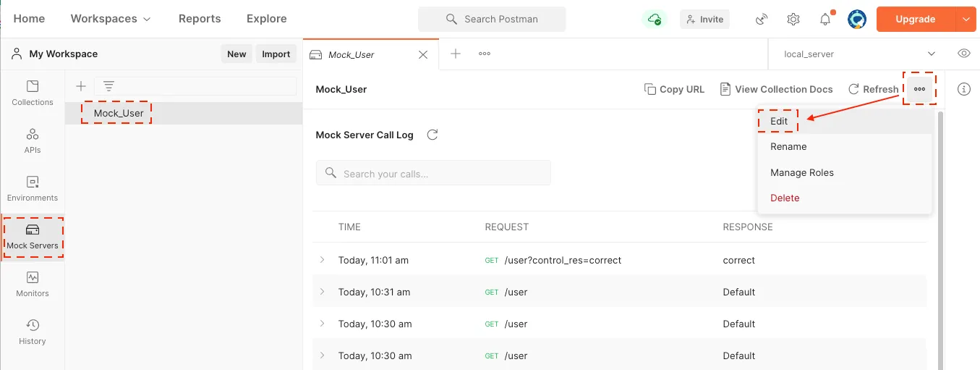Screen dimensions: 980x370
Task: Click the Search Postman field
Action: (492, 19)
